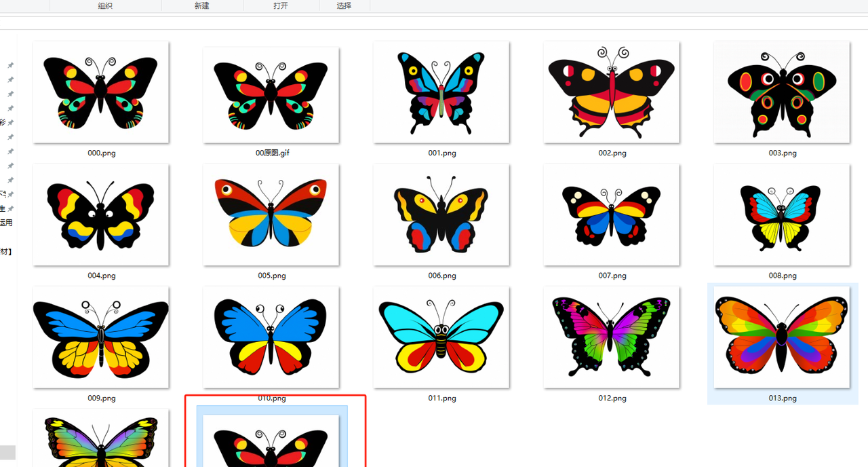
Task: Select the 006.png butterfly thumbnail
Action: [441, 214]
